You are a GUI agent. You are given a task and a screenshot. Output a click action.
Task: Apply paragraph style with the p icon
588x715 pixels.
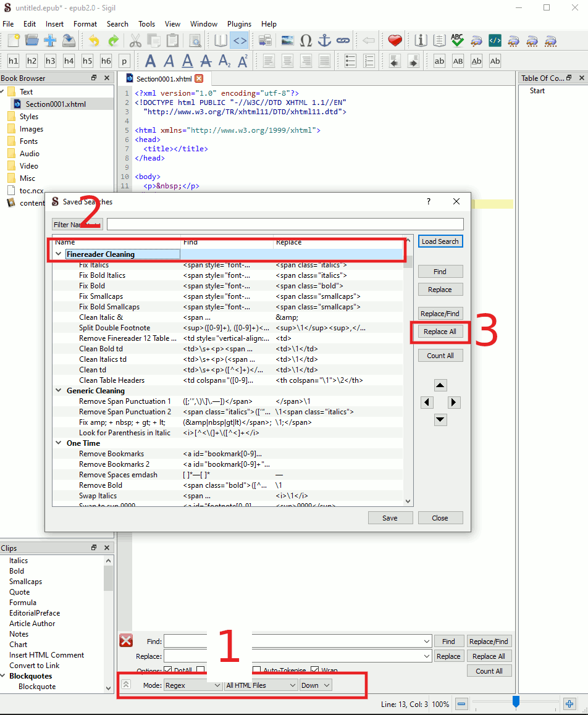[x=124, y=61]
